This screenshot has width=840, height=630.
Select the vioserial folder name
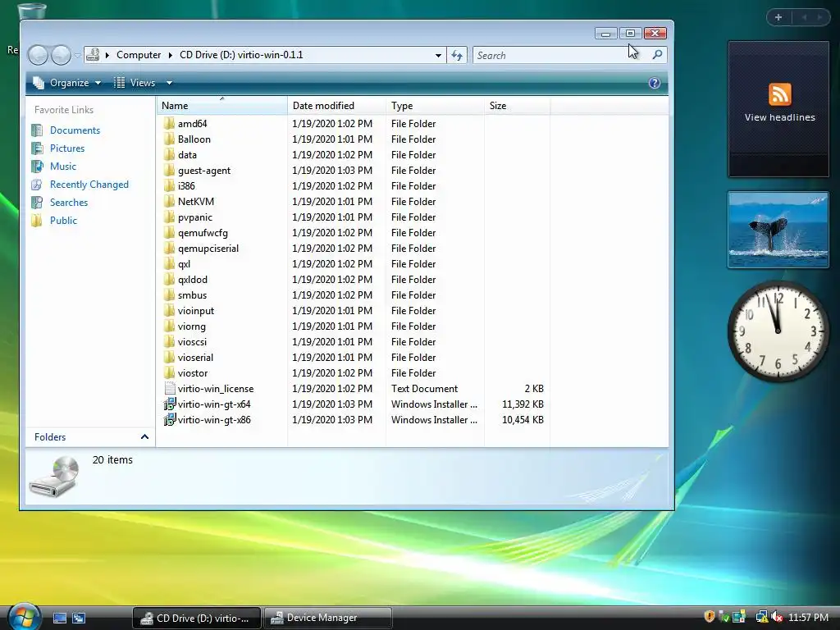[195, 358]
